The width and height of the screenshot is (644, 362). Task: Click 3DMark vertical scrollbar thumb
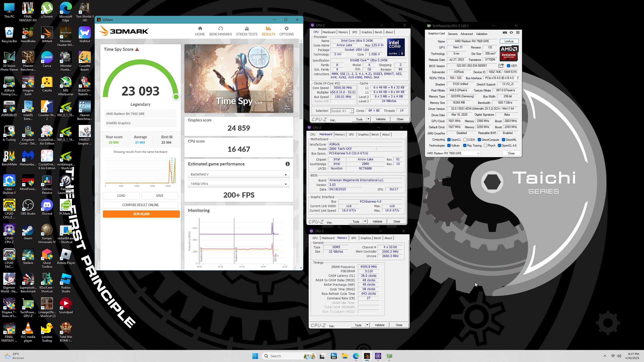click(x=301, y=80)
